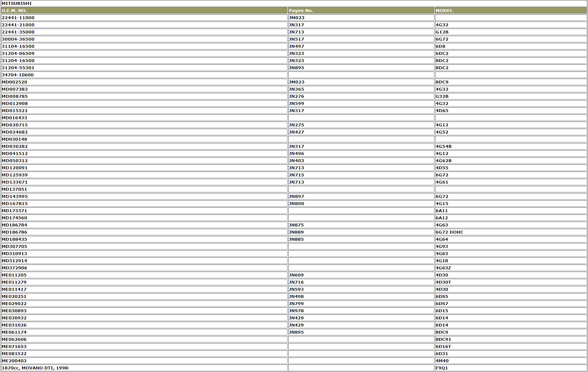This screenshot has height=372, width=588.
Task: Click the O.E.M. NO. column header
Action: pos(144,10)
